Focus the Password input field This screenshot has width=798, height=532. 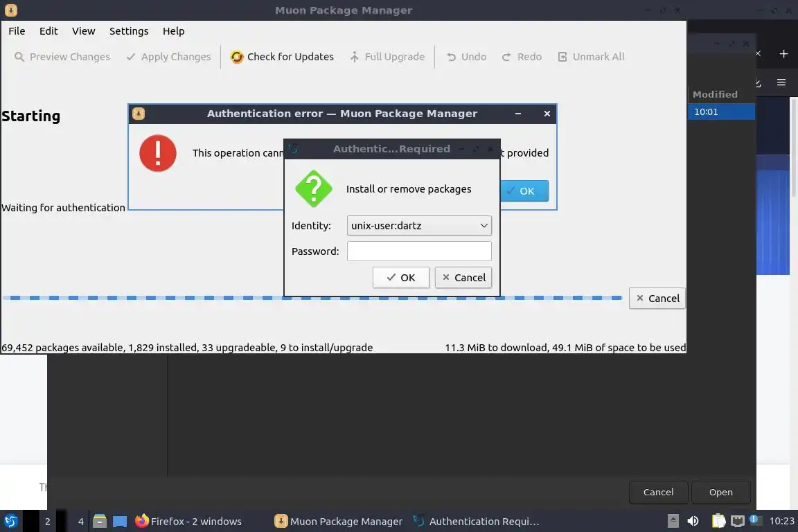point(419,251)
